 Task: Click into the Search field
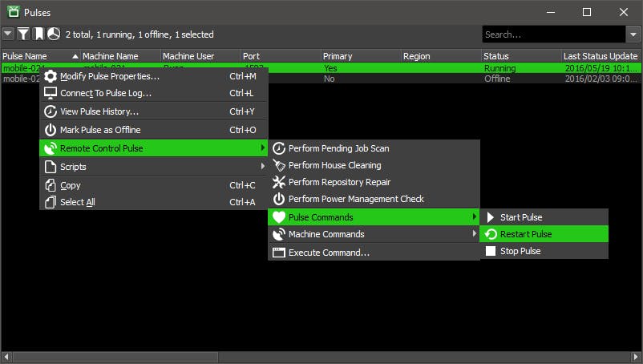553,34
